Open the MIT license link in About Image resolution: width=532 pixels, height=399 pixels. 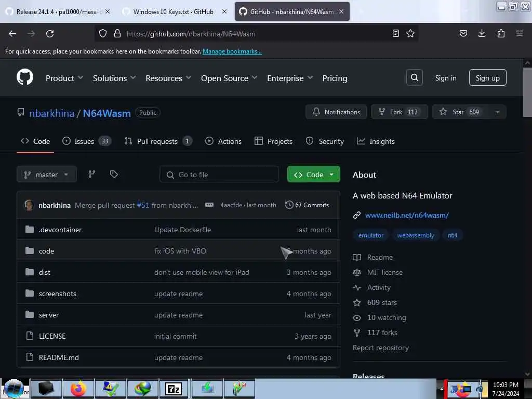coord(385,272)
